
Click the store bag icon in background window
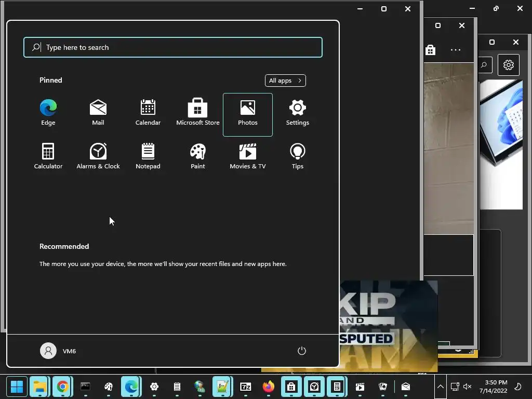pyautogui.click(x=430, y=50)
